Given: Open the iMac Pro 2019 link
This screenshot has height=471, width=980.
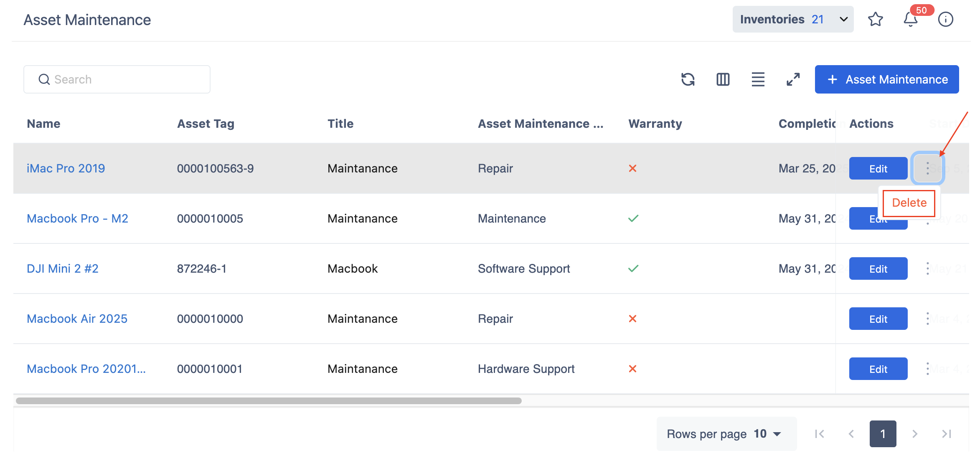Looking at the screenshot, I should (x=66, y=168).
